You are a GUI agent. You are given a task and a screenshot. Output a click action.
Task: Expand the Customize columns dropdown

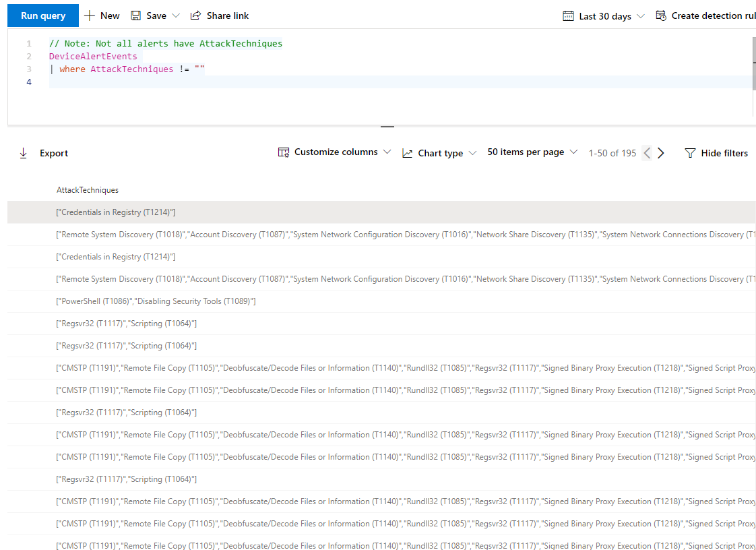[387, 152]
